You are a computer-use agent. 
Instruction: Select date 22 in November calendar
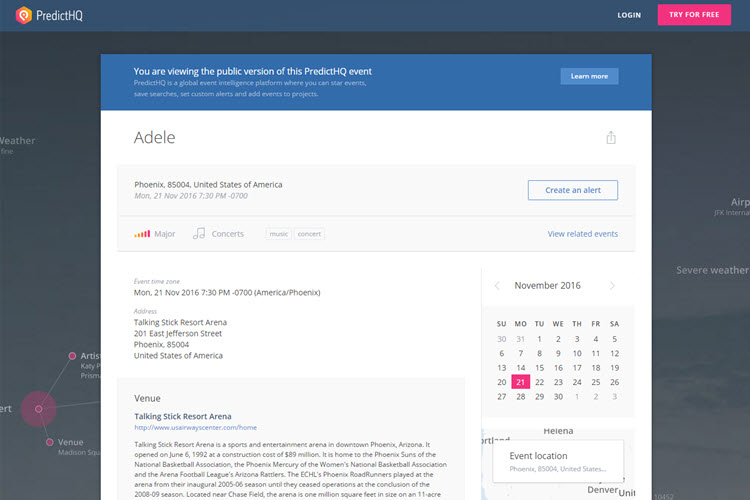(x=540, y=382)
